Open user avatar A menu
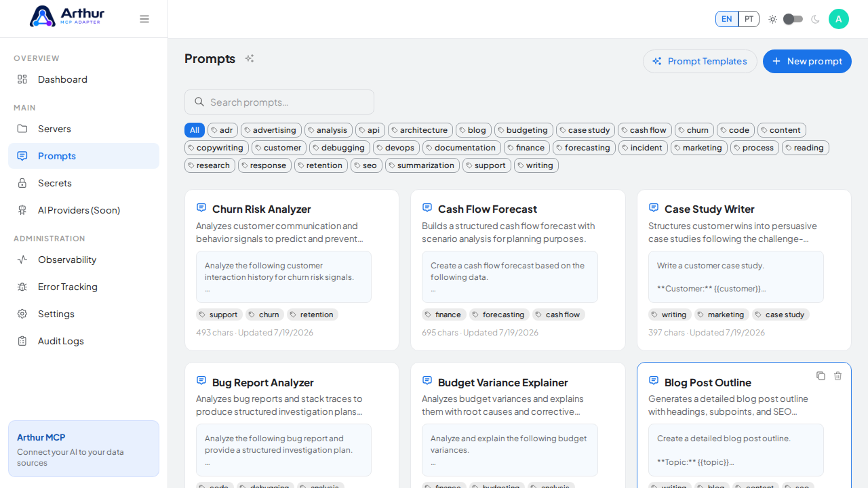 click(x=839, y=19)
